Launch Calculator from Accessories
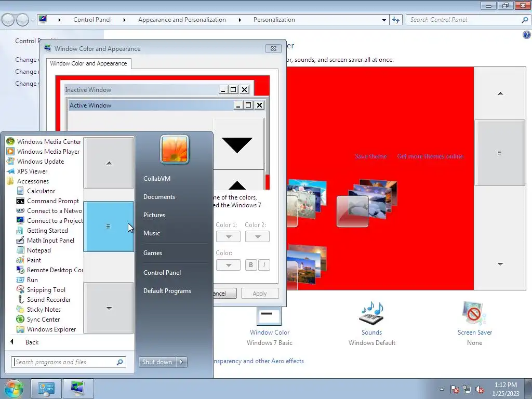The height and width of the screenshot is (399, 532). tap(36, 191)
